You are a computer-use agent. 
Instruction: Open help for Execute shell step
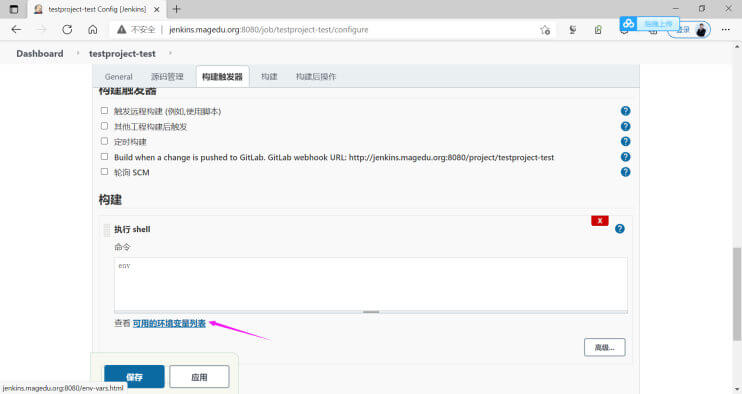(619, 228)
